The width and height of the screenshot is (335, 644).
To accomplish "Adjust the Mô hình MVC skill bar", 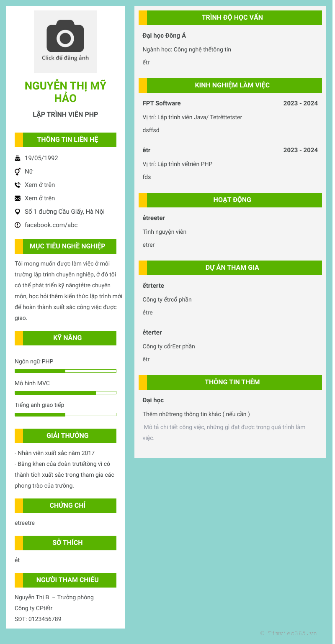I will (x=65, y=393).
